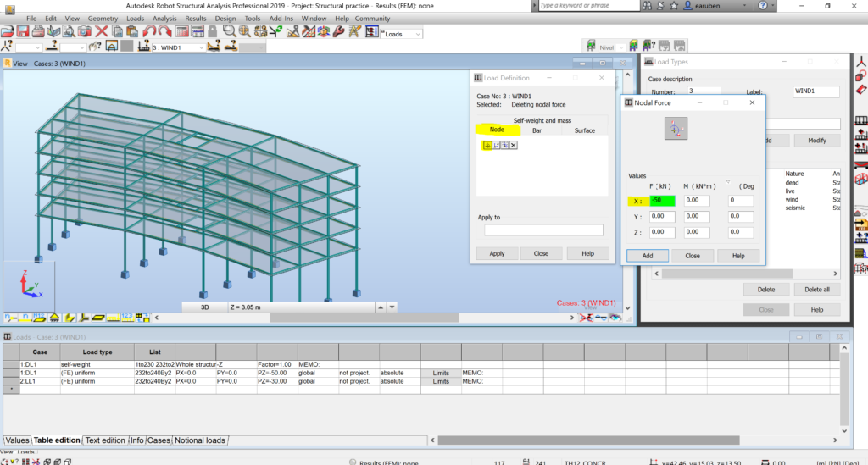The height and width of the screenshot is (465, 868).
Task: Switch to the Surface tab in Load Definition
Action: [584, 130]
